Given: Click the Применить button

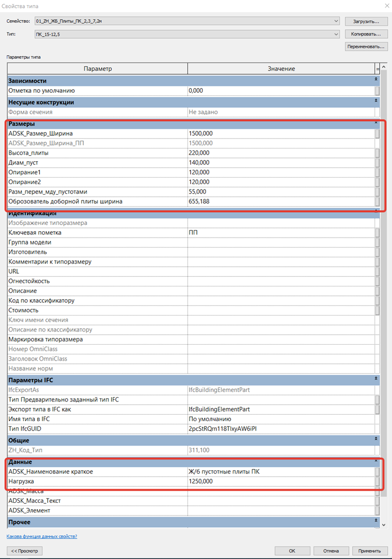Looking at the screenshot, I should pos(370,551).
